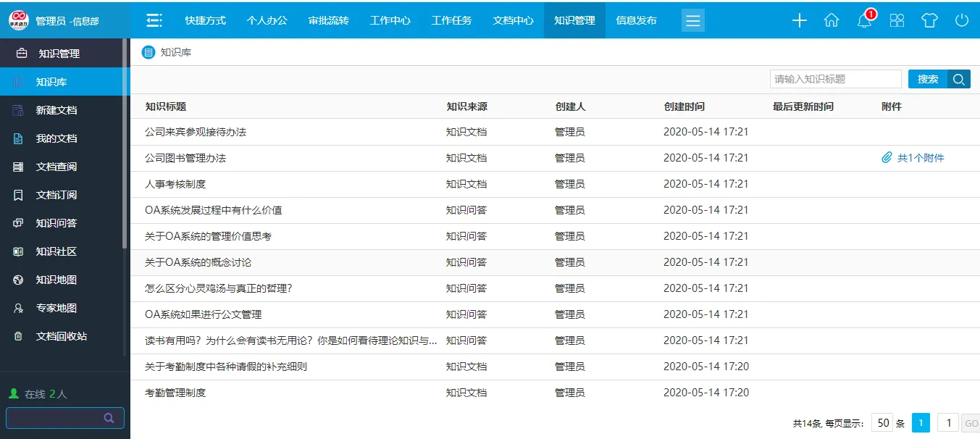Click the sidebar search magnifier icon
Viewport: 980px width, 439px height.
click(109, 418)
